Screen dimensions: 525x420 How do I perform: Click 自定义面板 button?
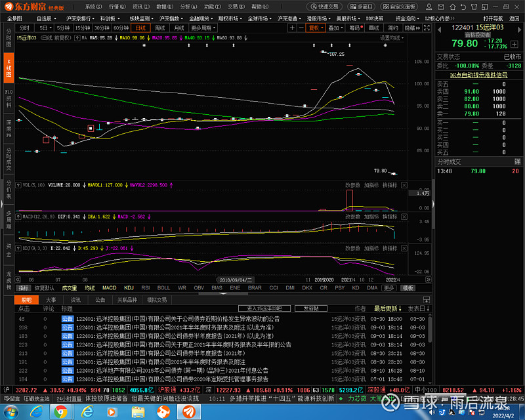(x=399, y=7)
